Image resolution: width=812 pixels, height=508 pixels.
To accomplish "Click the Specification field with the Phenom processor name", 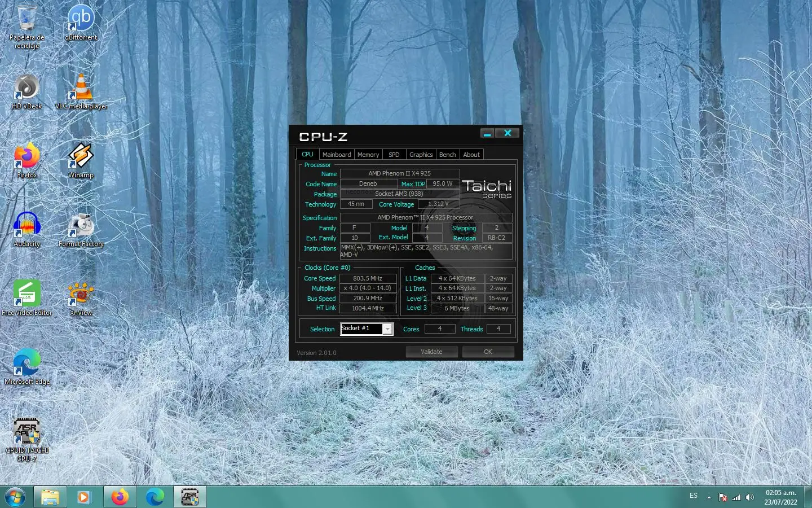I will click(x=426, y=217).
